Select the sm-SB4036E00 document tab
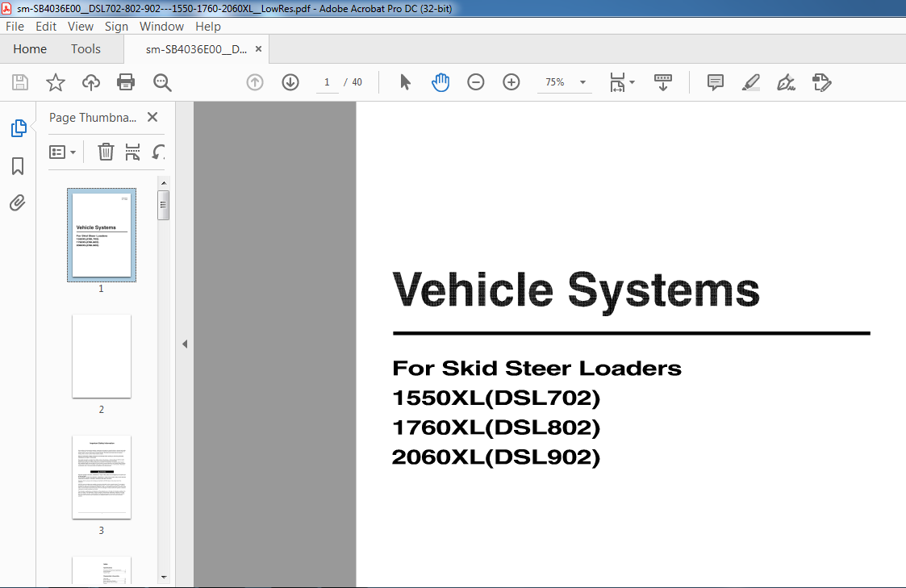This screenshot has height=588, width=906. pos(196,50)
